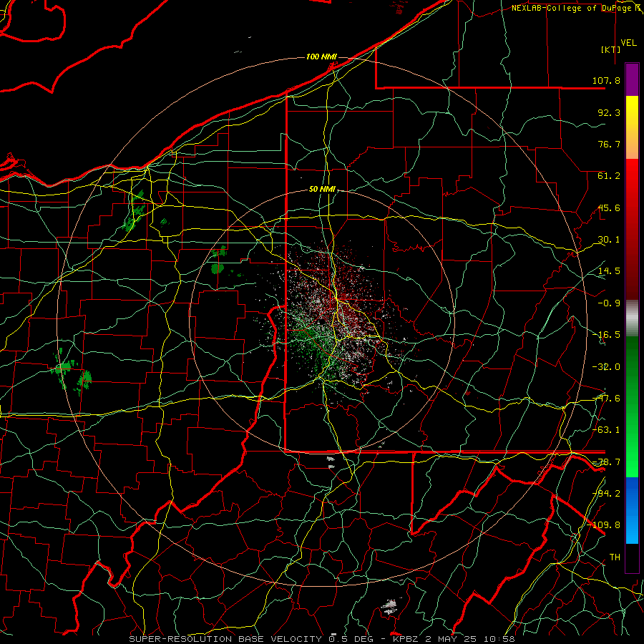Viewport: 644px width, 644px height.
Task: Pick the purple segment of velocity color bar
Action: click(632, 79)
